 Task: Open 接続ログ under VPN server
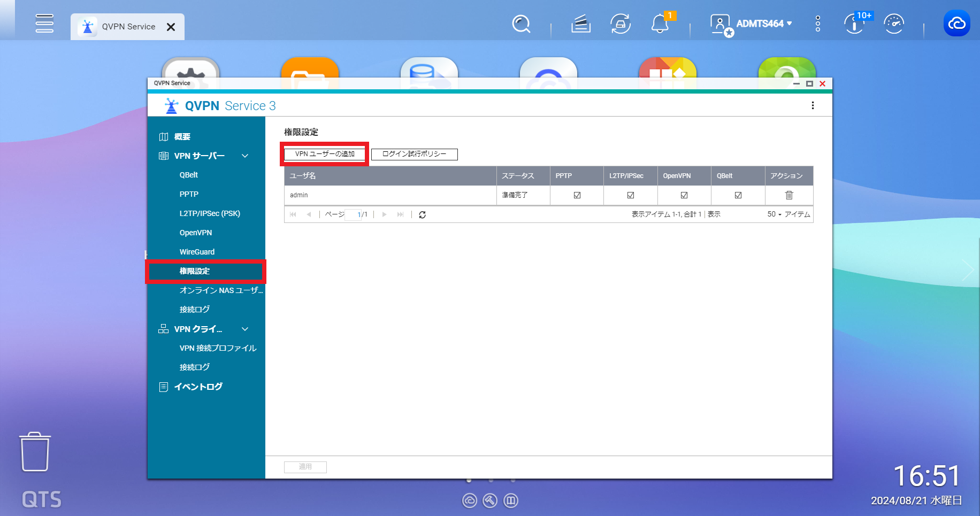coord(195,310)
